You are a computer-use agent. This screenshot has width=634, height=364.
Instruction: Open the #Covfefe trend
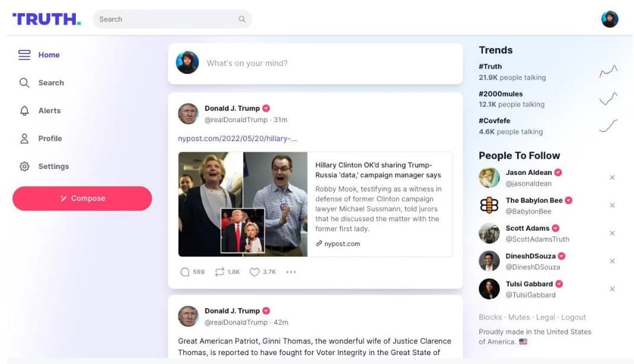495,121
